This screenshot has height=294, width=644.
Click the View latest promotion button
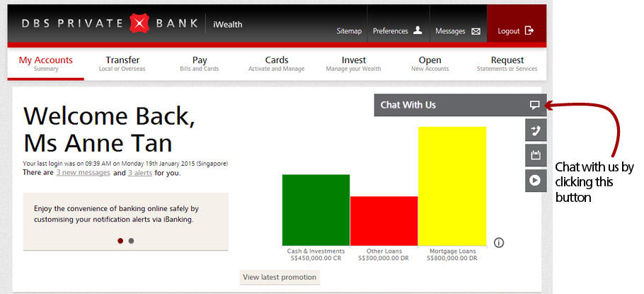[280, 277]
